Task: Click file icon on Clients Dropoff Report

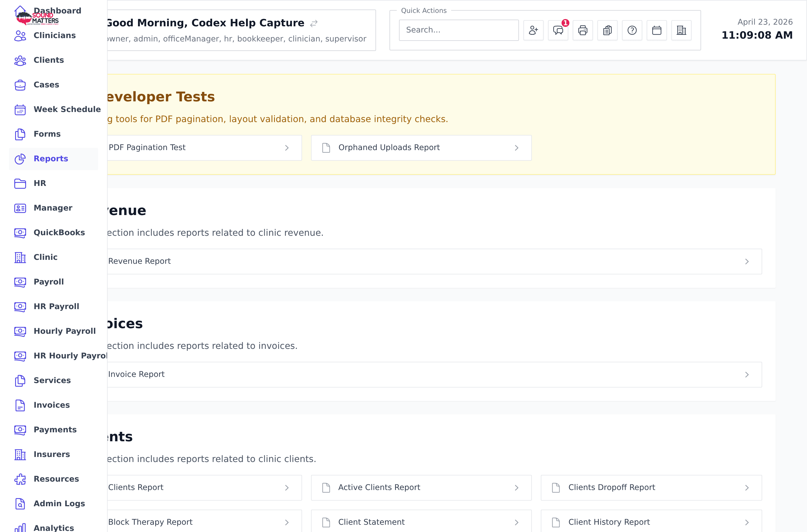Action: (x=556, y=488)
